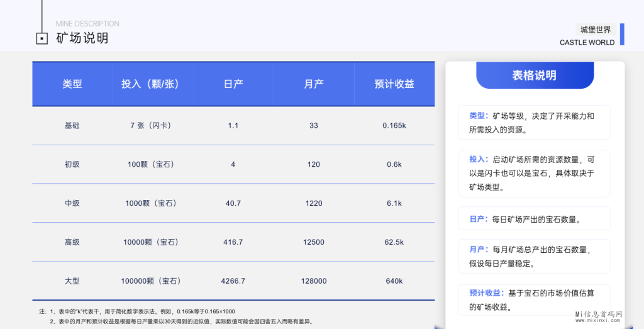Click the square icon beside 矿场说明 title
This screenshot has width=644, height=329.
click(42, 38)
